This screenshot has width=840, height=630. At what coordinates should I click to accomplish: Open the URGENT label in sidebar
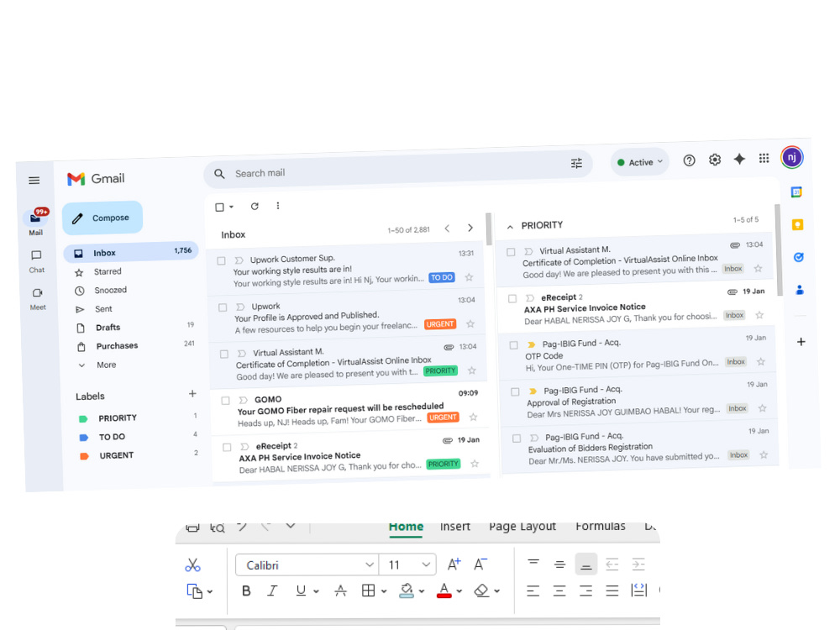pos(117,455)
